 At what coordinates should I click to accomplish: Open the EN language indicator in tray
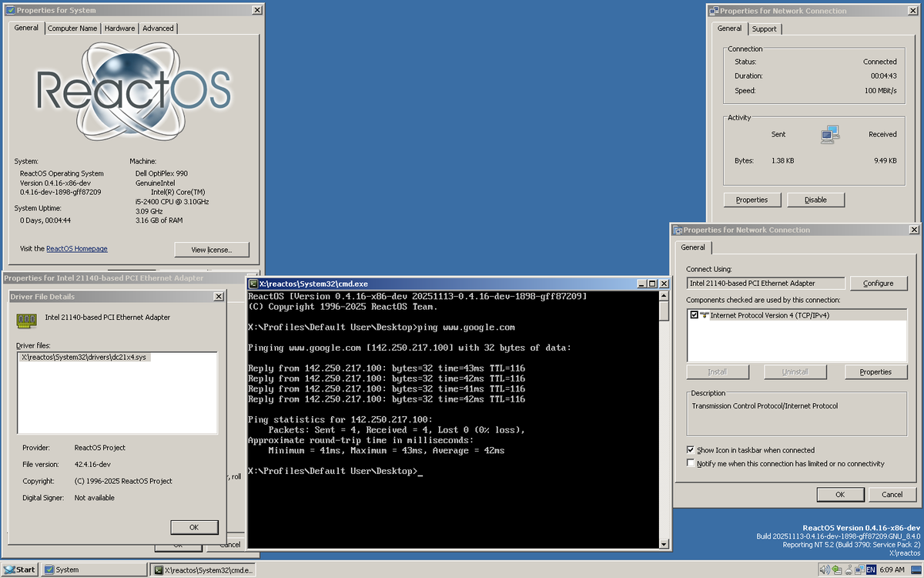pyautogui.click(x=871, y=570)
